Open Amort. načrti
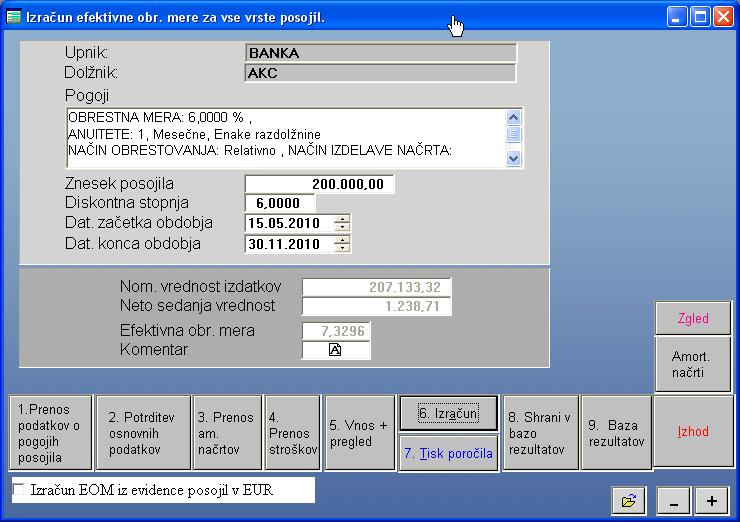The width and height of the screenshot is (740, 522). pos(693,364)
